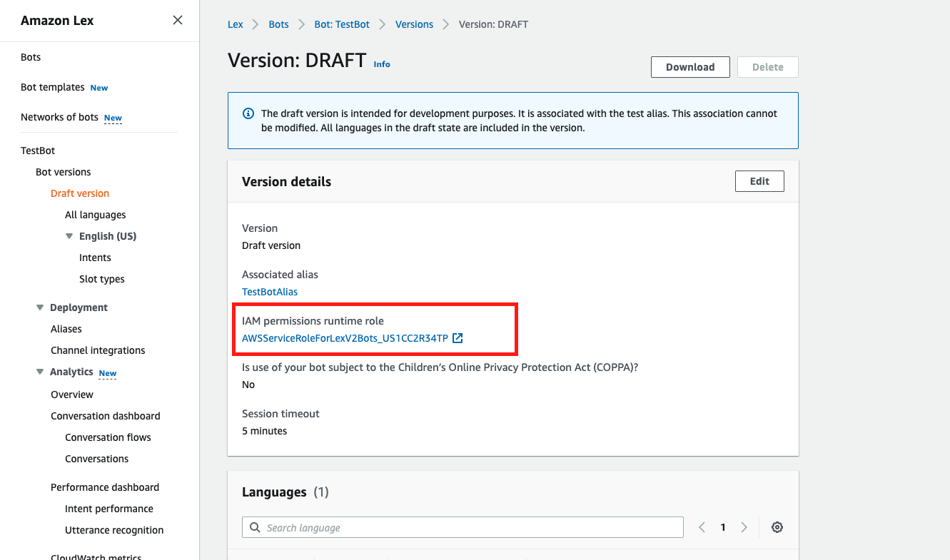950x560 pixels.
Task: Open the Info link beside Version: DRAFT
Action: tap(382, 64)
